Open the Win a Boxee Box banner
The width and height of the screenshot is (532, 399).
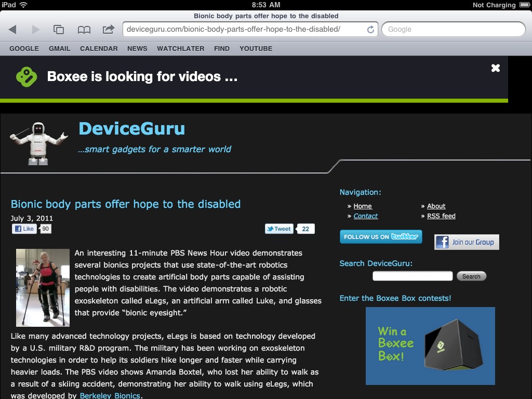click(430, 345)
